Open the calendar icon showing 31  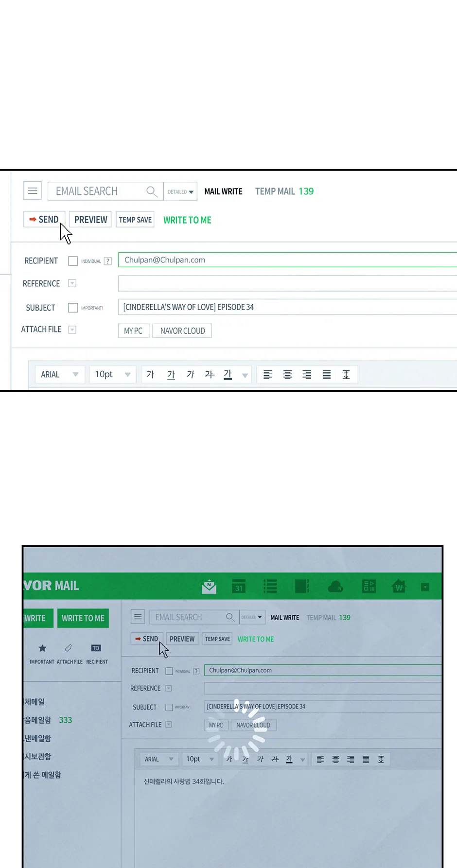pos(239,587)
